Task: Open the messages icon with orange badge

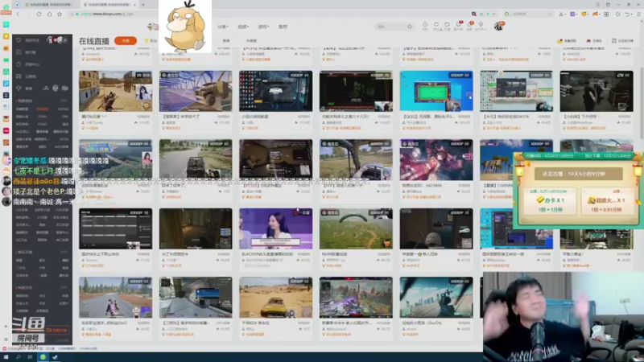Action: tap(469, 26)
